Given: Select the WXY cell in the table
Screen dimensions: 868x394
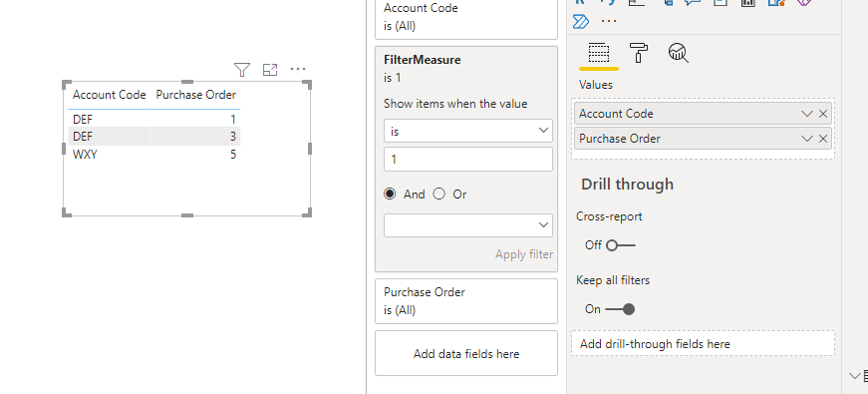Looking at the screenshot, I should (x=85, y=154).
